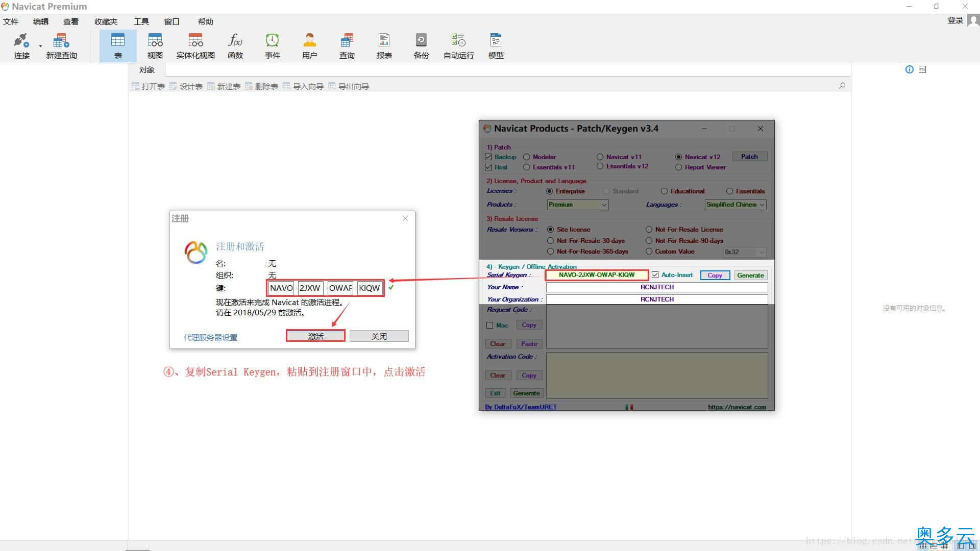The width and height of the screenshot is (980, 551).
Task: Open the 帮助 help menu
Action: (206, 21)
